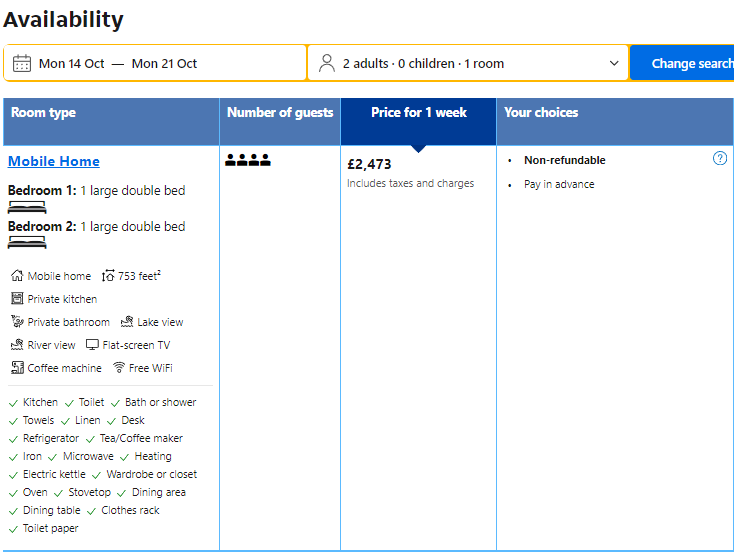Screen dimensions: 734x552
Task: Click the Bedroom 2 double bed icon
Action: 27,242
